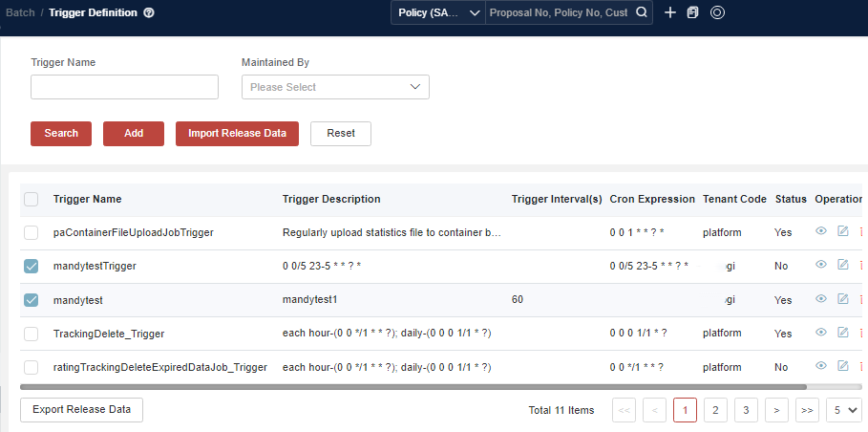Go to page 3
The height and width of the screenshot is (432, 868).
[x=746, y=410]
